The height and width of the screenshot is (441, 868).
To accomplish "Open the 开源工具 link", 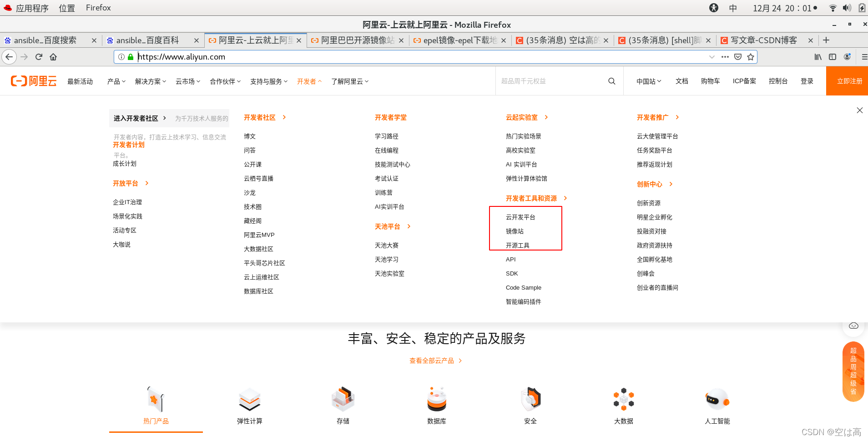I will (518, 245).
